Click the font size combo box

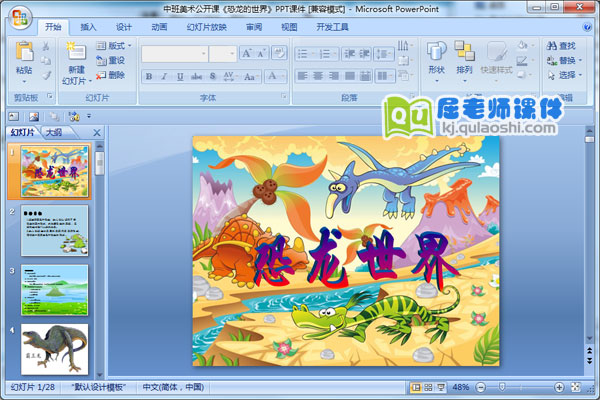223,54
